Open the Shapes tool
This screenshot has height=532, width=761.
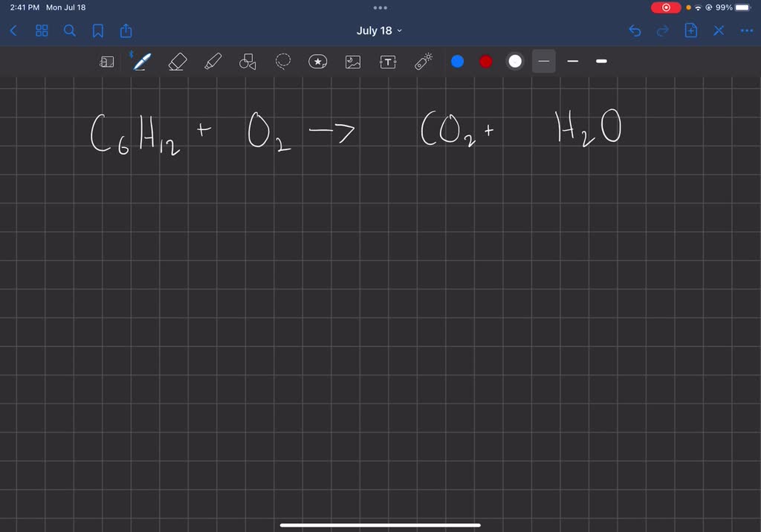tap(247, 62)
